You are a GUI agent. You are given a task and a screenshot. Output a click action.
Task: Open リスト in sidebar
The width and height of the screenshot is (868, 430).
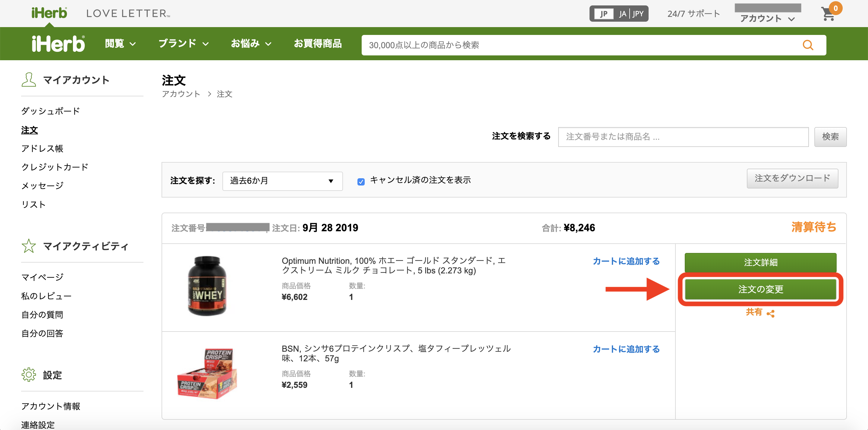point(33,204)
